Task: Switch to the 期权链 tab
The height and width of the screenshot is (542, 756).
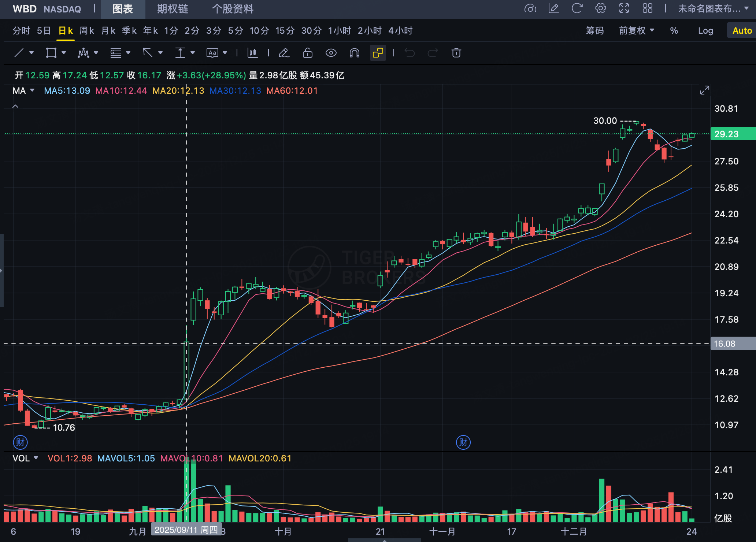Action: 173,9
